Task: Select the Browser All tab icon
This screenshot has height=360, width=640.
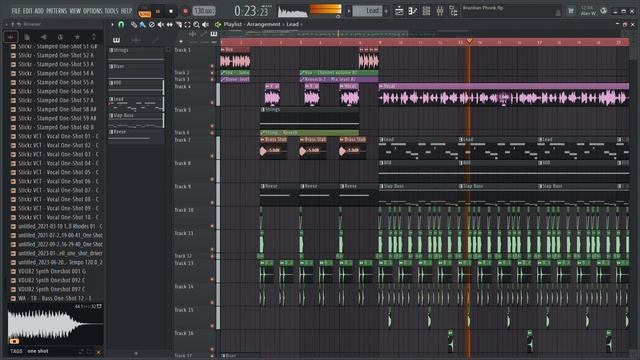Action: (11, 37)
